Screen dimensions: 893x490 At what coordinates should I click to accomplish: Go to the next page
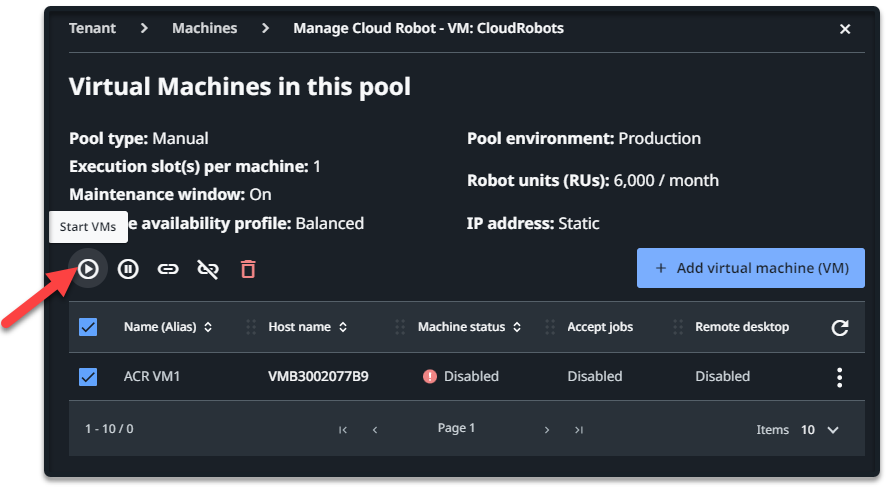[547, 430]
